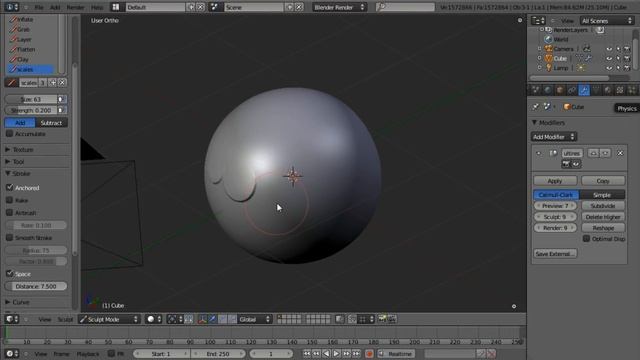
Task: Open the Add Modifier dropdown
Action: 554,137
